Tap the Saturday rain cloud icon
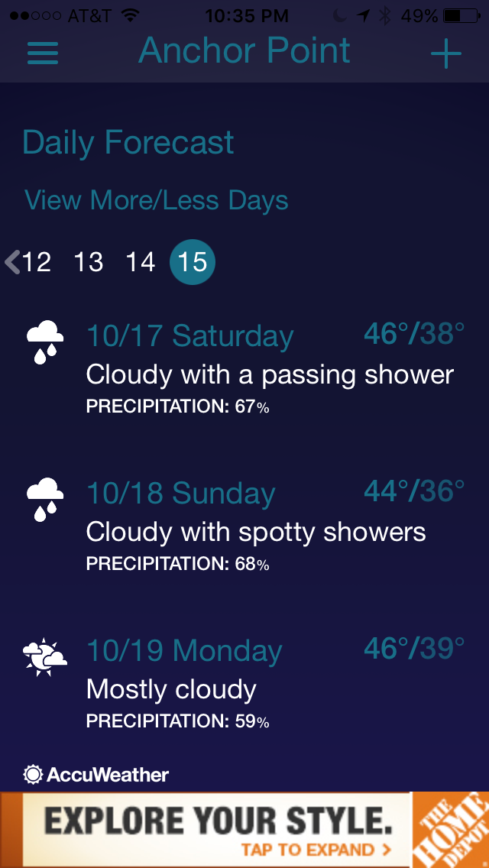The height and width of the screenshot is (868, 489). coord(45,342)
